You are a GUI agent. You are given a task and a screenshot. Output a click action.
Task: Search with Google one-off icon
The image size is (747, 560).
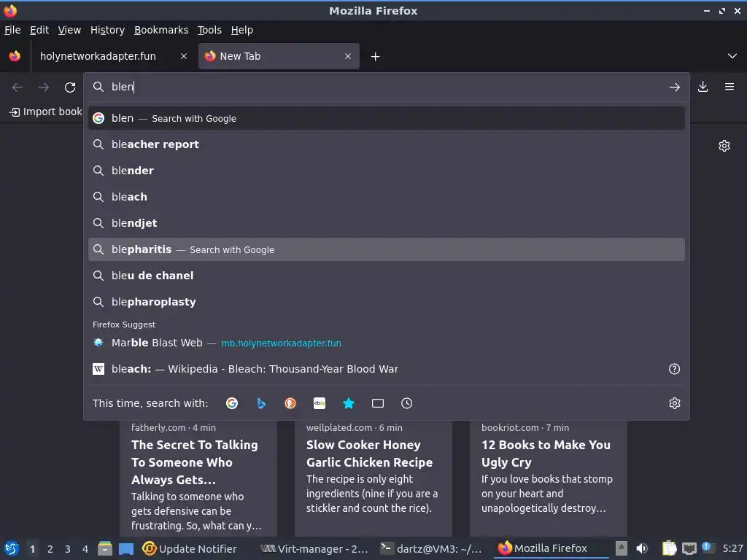(232, 403)
